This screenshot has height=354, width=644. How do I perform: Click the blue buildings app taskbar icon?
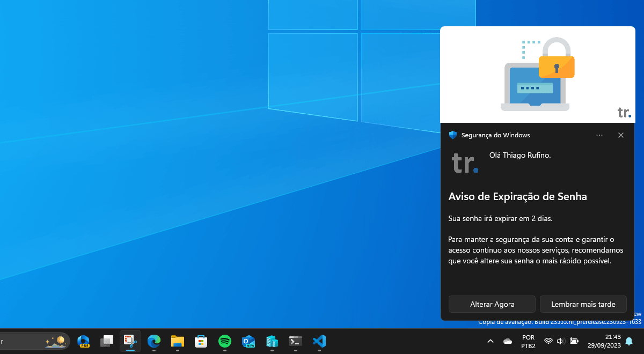[272, 341]
